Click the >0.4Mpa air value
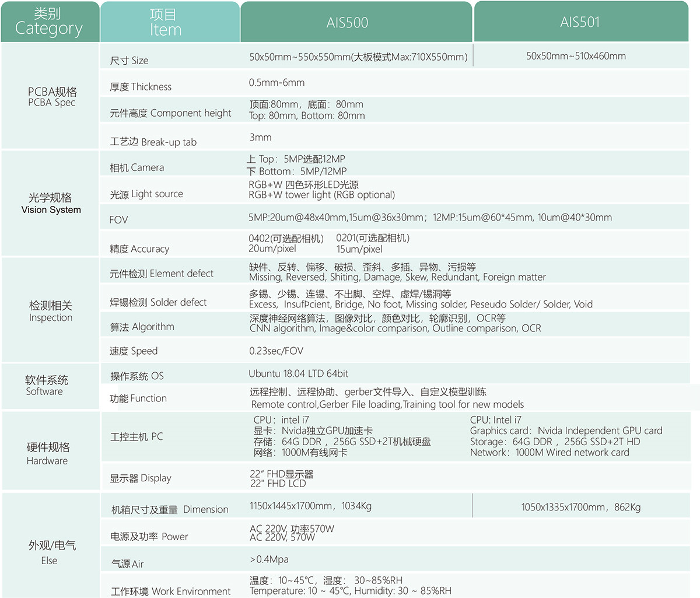 [x=269, y=559]
